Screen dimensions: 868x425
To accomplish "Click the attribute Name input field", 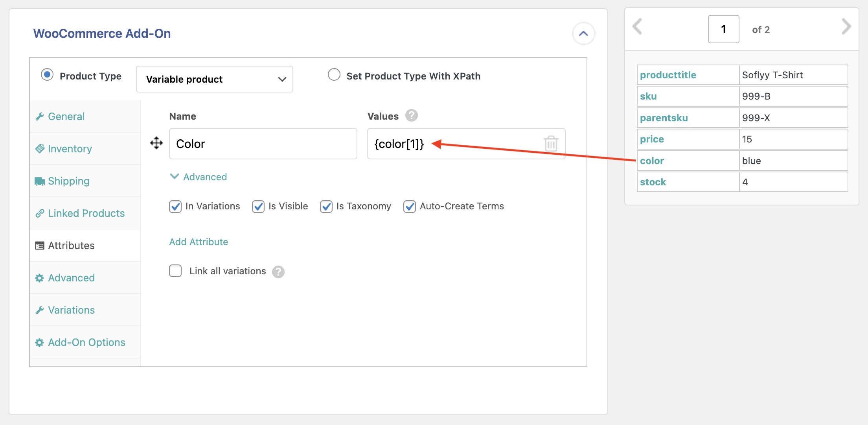I will (263, 144).
